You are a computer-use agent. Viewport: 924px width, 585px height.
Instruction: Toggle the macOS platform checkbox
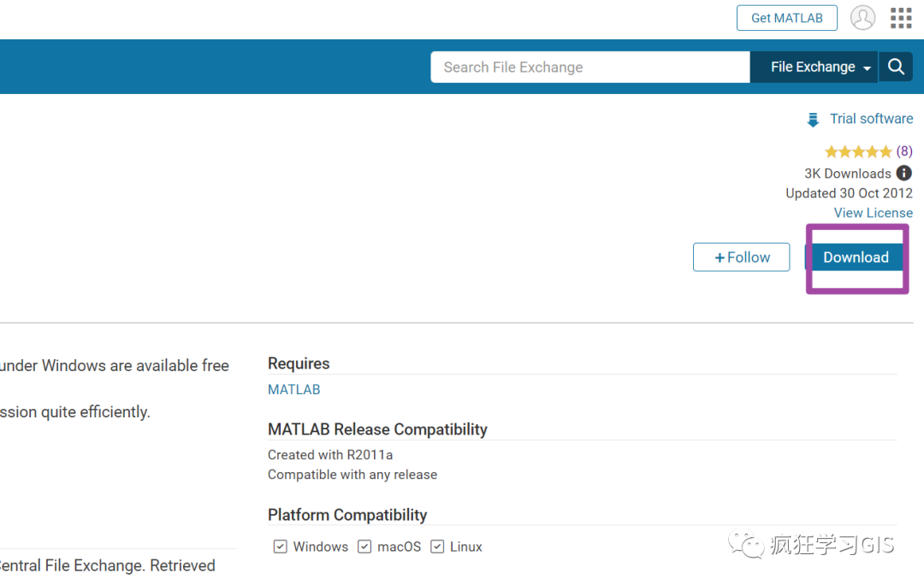364,547
